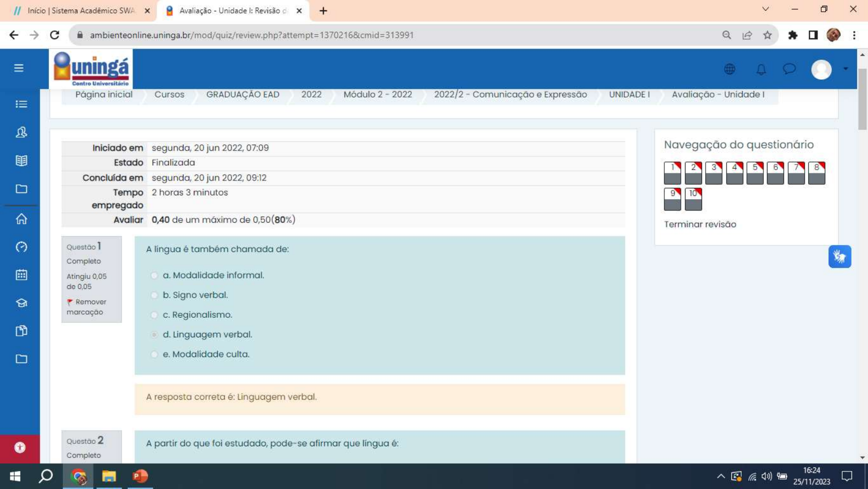Go to UNIDADE I breadcrumb

click(x=629, y=94)
